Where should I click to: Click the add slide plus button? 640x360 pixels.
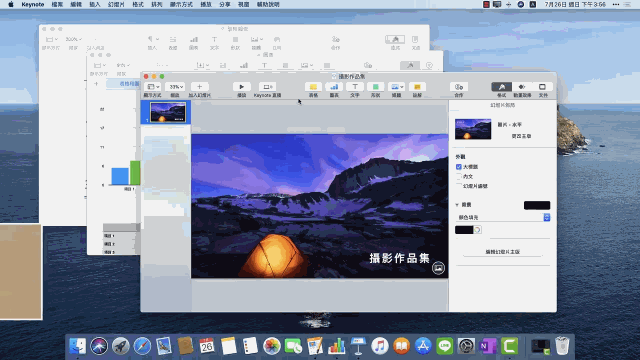coord(199,87)
